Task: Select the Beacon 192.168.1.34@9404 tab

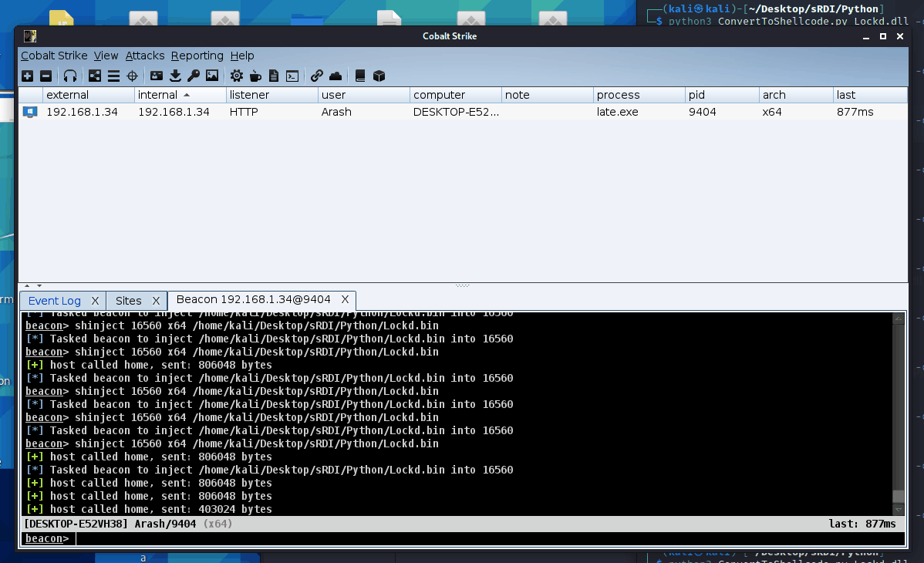Action: coord(254,299)
